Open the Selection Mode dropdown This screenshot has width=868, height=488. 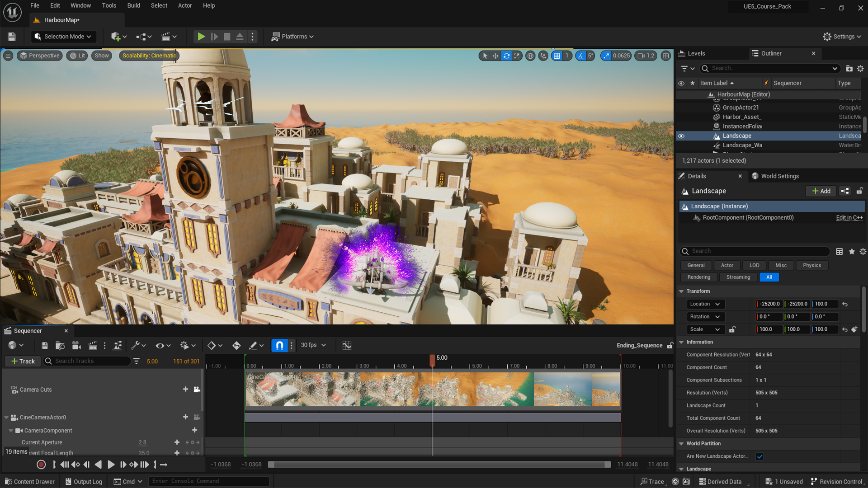(x=64, y=37)
